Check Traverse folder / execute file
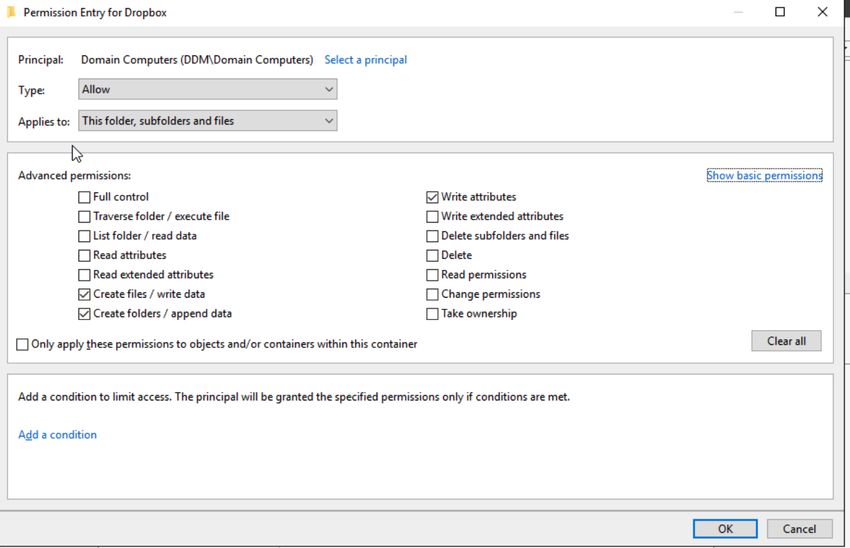850x548 pixels. [84, 216]
